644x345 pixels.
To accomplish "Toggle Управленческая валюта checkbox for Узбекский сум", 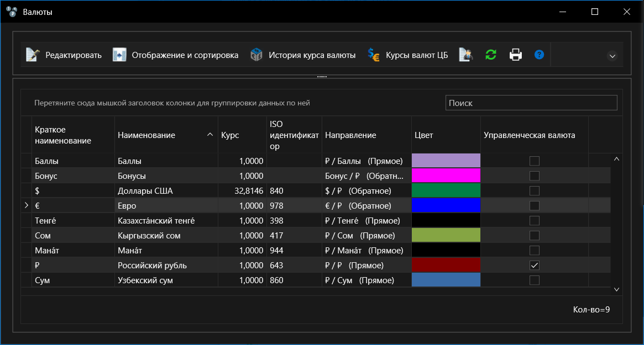I will [535, 280].
